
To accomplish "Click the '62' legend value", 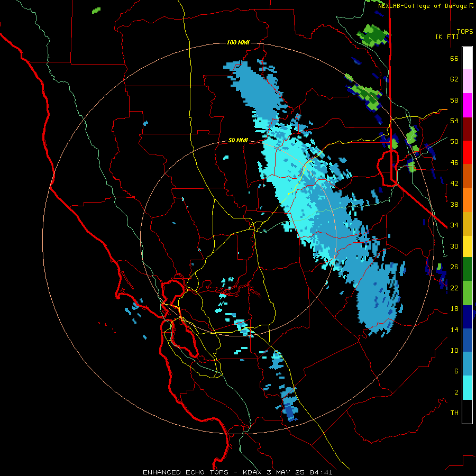I will (x=454, y=79).
